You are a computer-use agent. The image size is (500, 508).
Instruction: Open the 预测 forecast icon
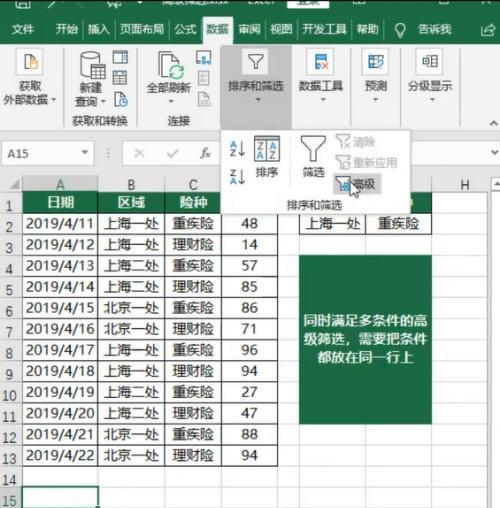(x=376, y=62)
